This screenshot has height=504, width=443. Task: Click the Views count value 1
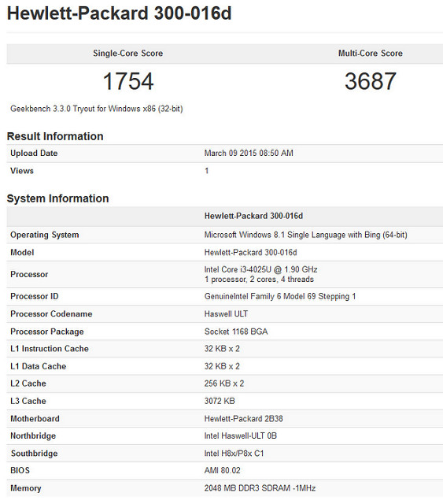click(x=207, y=171)
